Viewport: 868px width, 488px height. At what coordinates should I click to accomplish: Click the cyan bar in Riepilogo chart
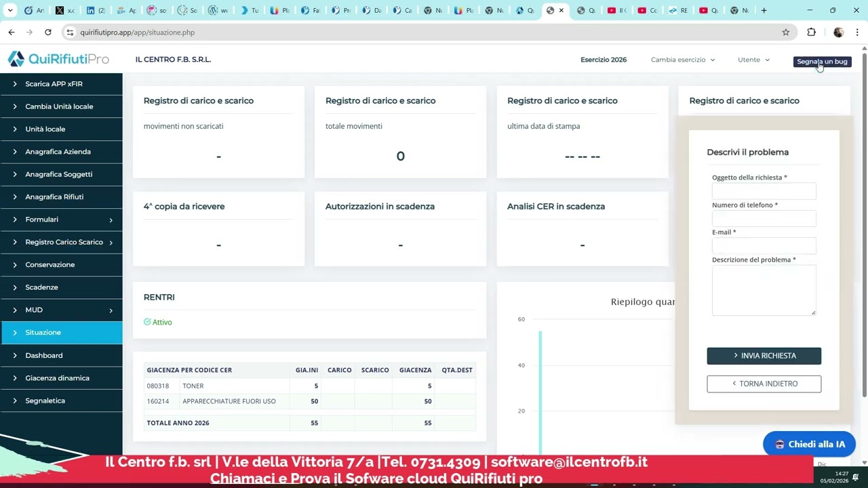[x=540, y=392]
